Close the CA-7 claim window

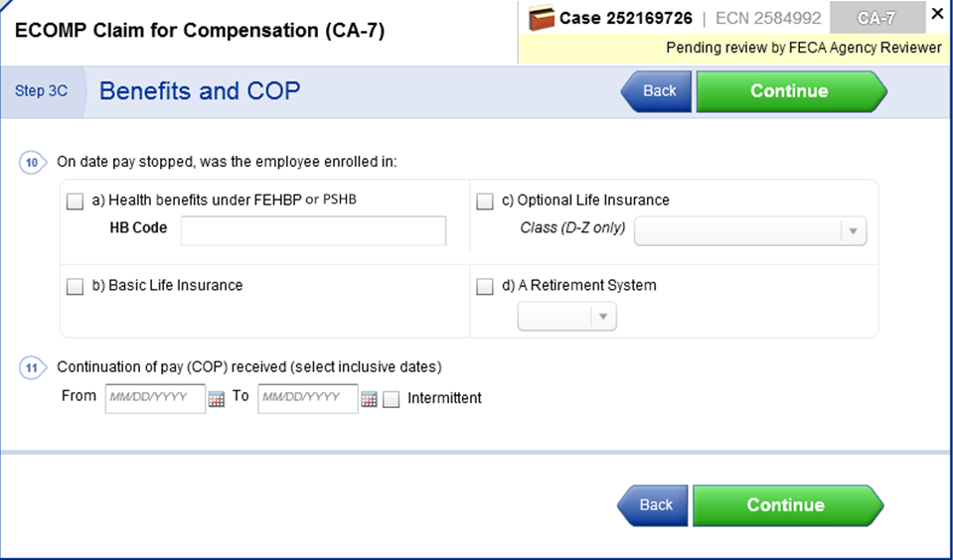point(937,14)
